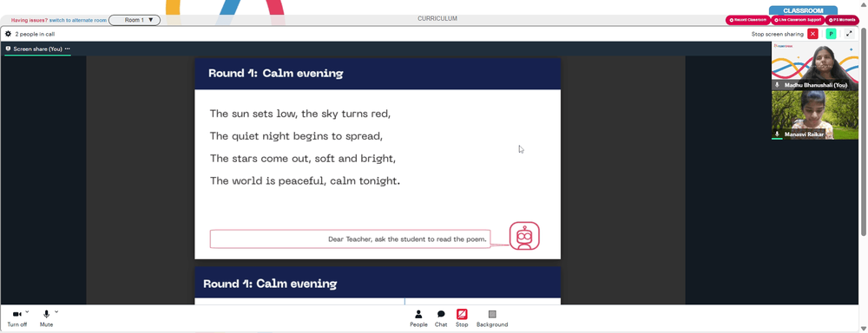Mute the microphone
868x333 pixels.
click(47, 318)
